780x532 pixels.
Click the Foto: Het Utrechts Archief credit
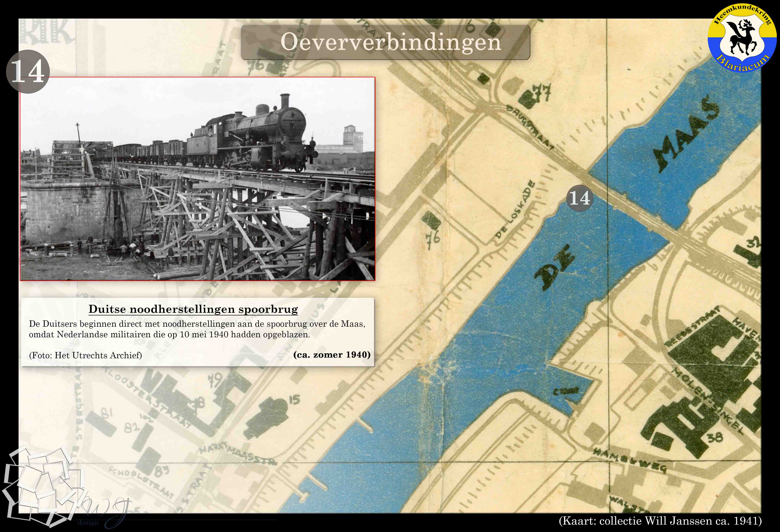click(85, 355)
